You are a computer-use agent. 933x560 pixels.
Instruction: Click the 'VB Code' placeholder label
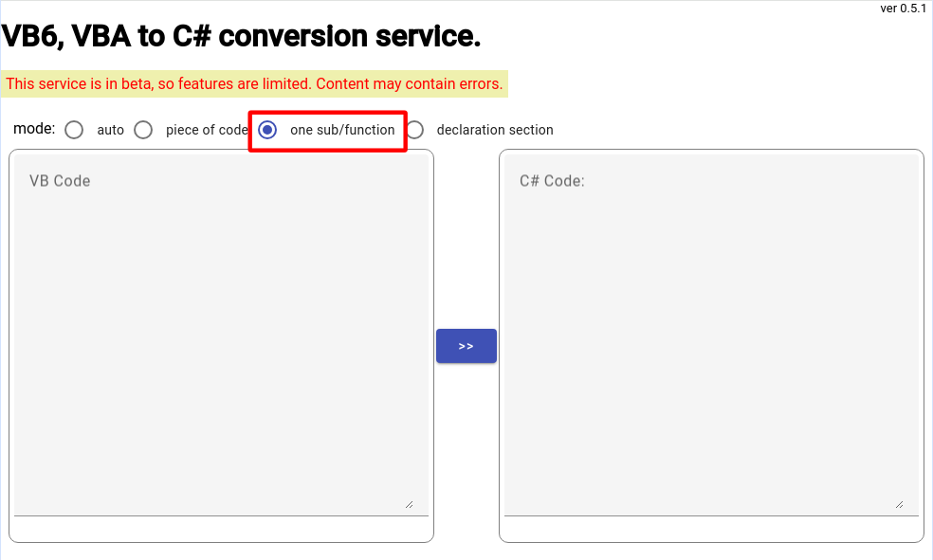(60, 181)
